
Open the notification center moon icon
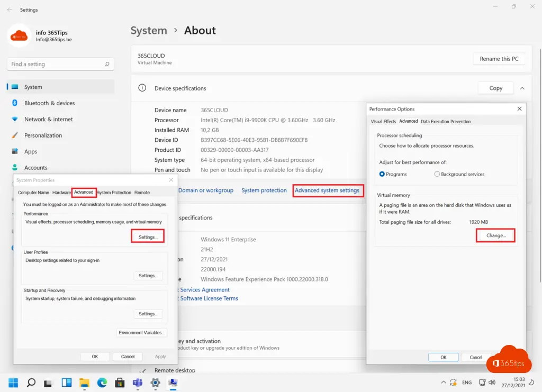pyautogui.click(x=531, y=382)
